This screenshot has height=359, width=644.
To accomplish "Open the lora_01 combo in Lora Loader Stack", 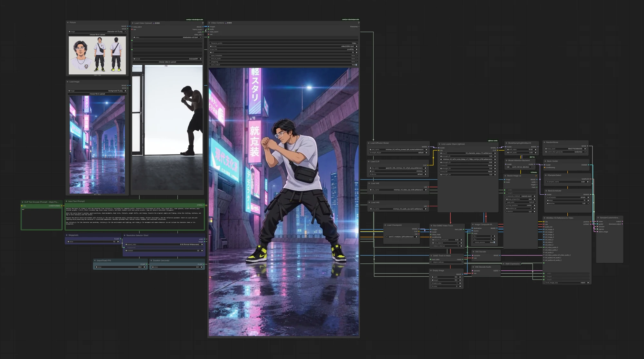I will coord(468,153).
